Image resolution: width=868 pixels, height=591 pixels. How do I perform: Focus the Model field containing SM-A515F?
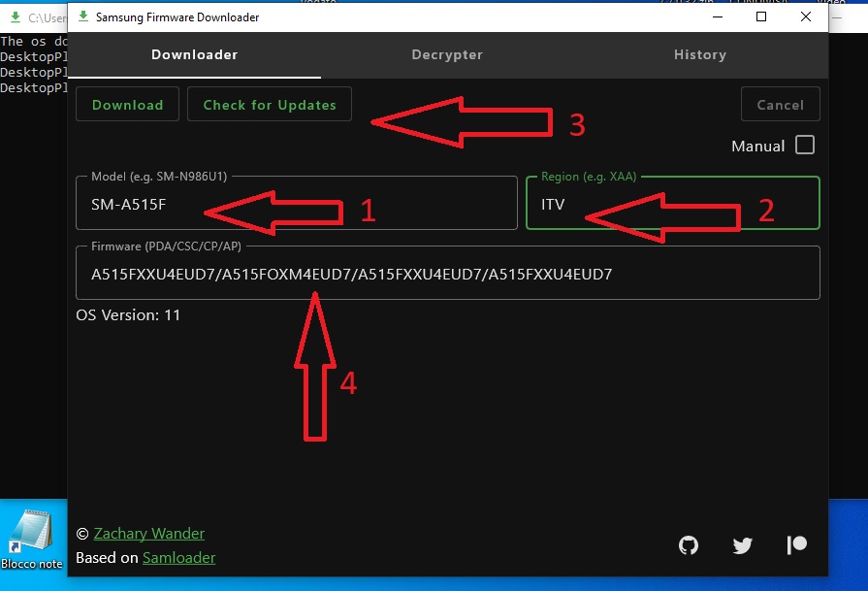click(297, 203)
